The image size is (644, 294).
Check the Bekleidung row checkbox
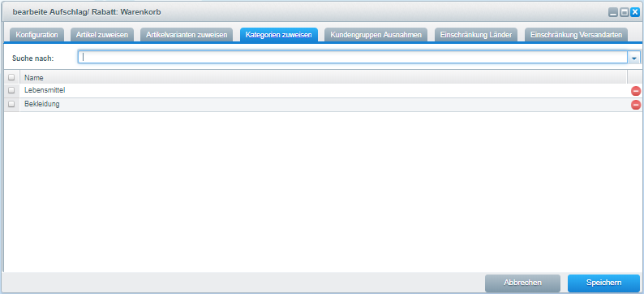pyautogui.click(x=11, y=104)
